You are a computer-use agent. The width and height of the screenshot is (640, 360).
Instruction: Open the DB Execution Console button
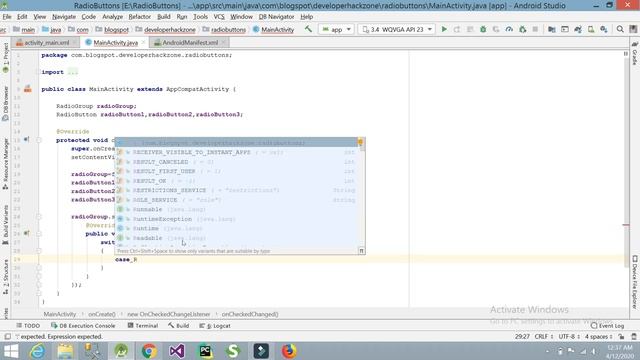(x=83, y=326)
